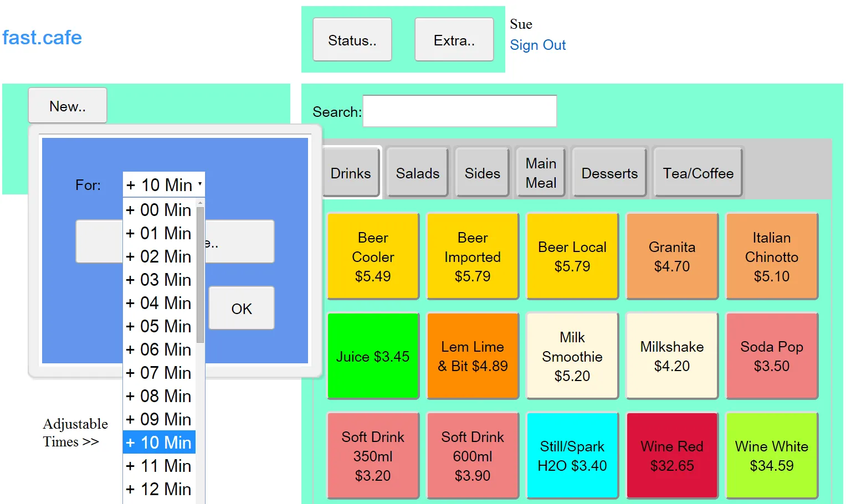Start a new order with New..

[x=68, y=106]
